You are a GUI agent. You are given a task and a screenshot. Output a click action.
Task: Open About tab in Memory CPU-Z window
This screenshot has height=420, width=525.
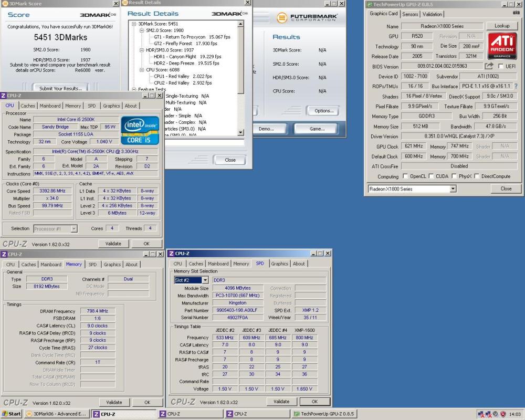[x=132, y=265]
